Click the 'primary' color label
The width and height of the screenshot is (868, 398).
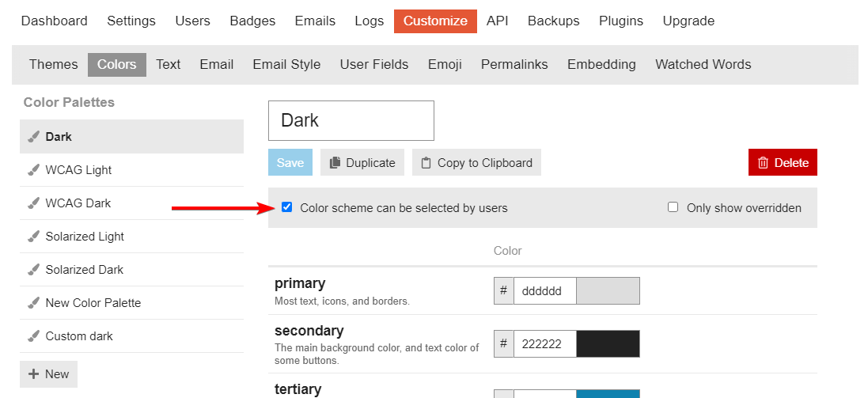coord(300,283)
